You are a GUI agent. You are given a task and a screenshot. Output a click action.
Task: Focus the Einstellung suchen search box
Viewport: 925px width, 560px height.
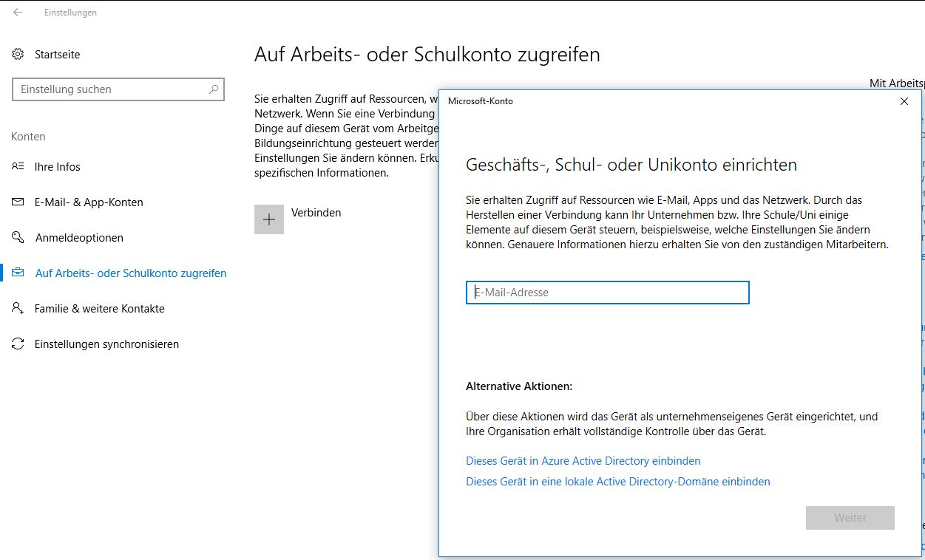pos(118,89)
